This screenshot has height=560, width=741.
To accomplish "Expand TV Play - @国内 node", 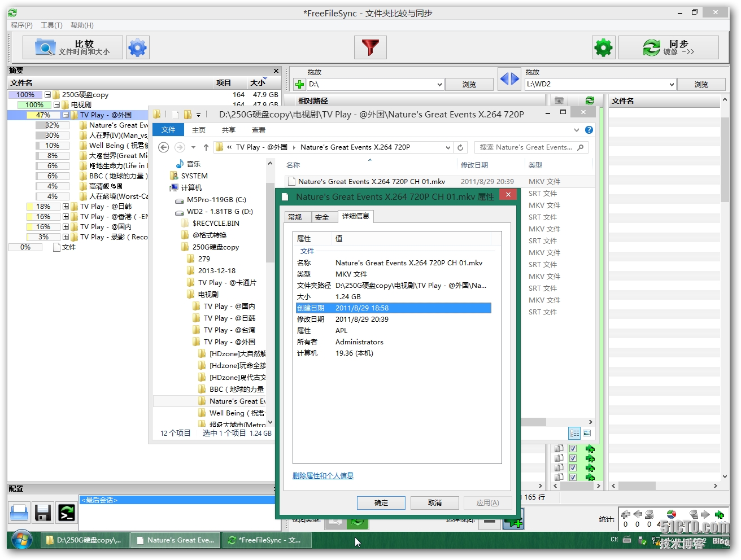I will (66, 227).
